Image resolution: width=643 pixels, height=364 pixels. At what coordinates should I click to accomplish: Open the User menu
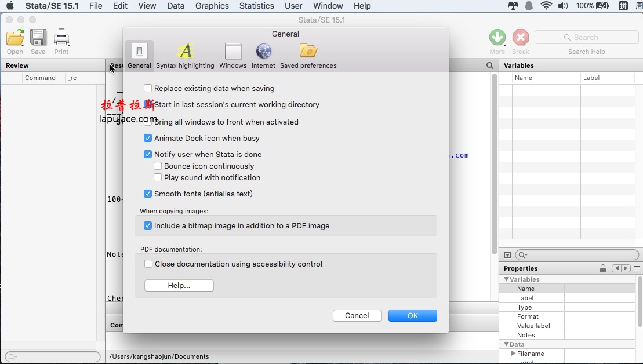pos(293,6)
